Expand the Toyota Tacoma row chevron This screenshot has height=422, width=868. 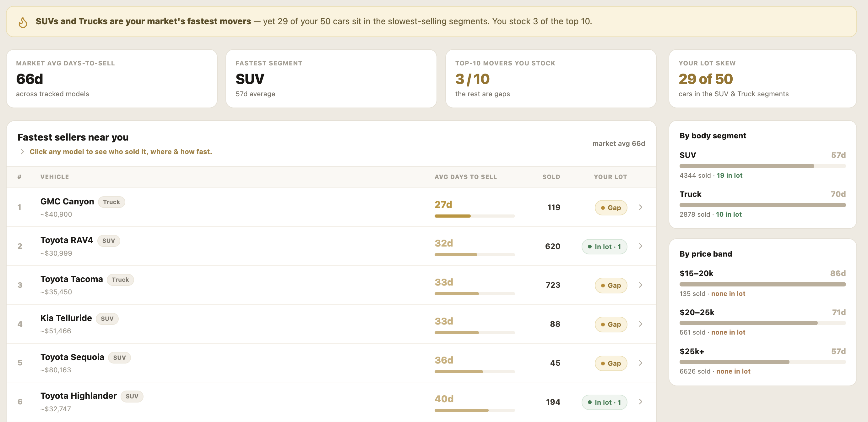click(641, 285)
